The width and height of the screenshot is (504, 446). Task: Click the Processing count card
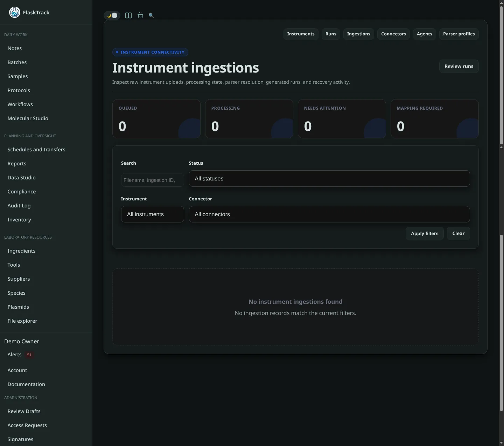[249, 119]
